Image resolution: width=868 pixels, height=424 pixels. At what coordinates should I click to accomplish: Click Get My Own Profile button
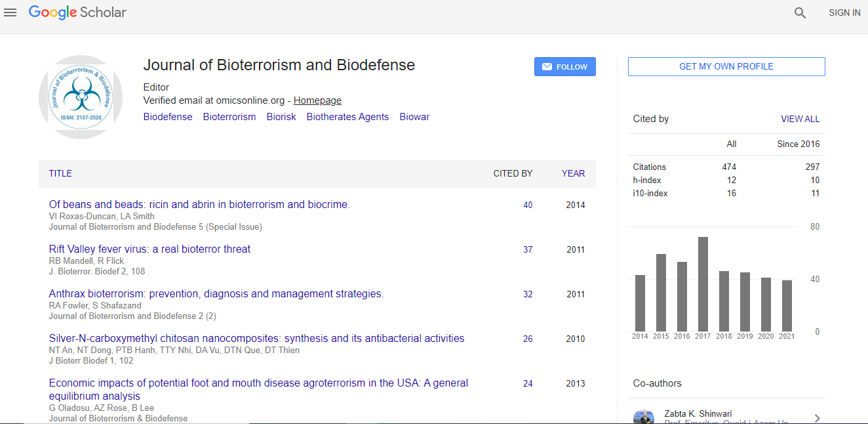[x=726, y=67]
